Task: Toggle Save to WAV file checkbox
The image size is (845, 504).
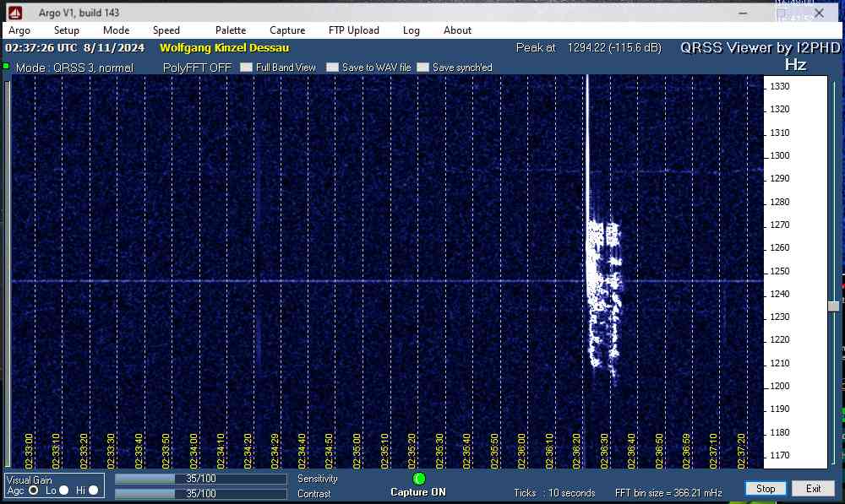Action: (x=332, y=68)
